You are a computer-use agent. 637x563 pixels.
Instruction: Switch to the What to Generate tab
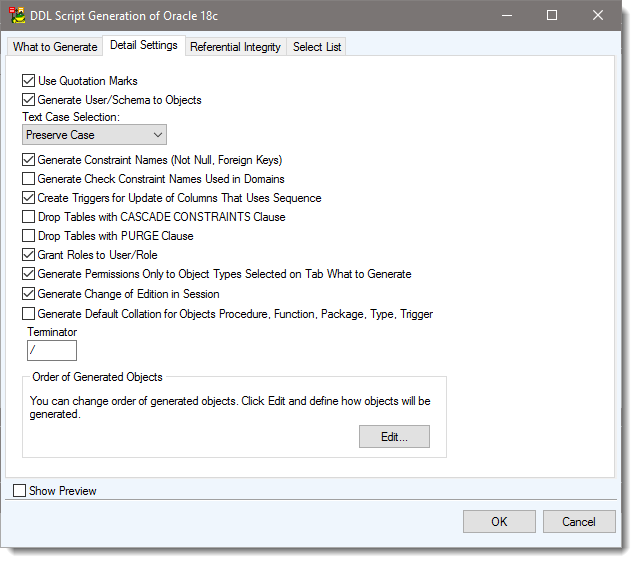pyautogui.click(x=55, y=47)
